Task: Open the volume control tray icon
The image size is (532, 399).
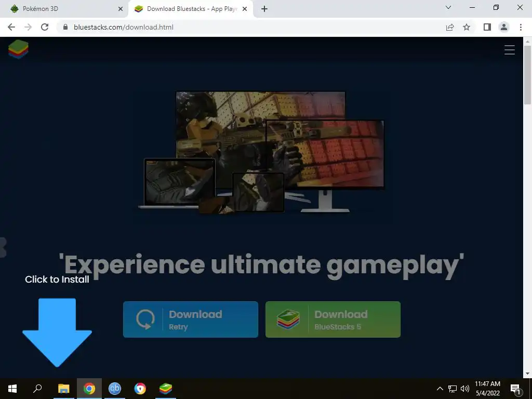Action: coord(465,389)
